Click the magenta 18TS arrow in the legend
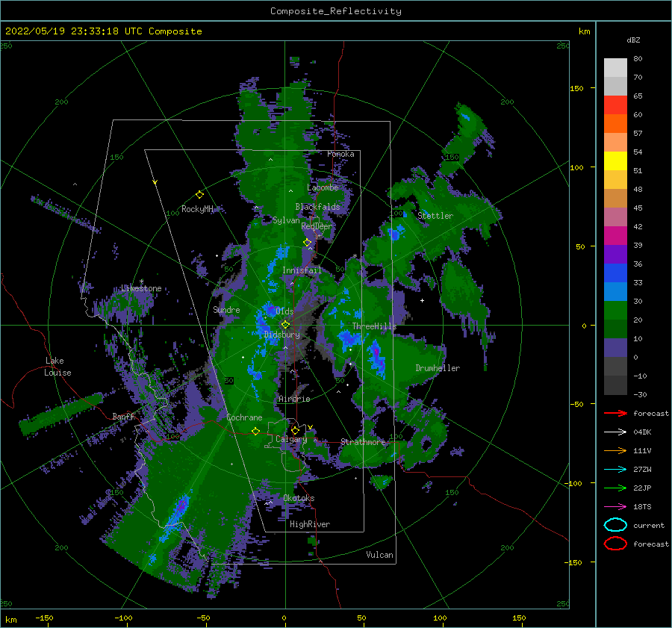 tap(615, 507)
